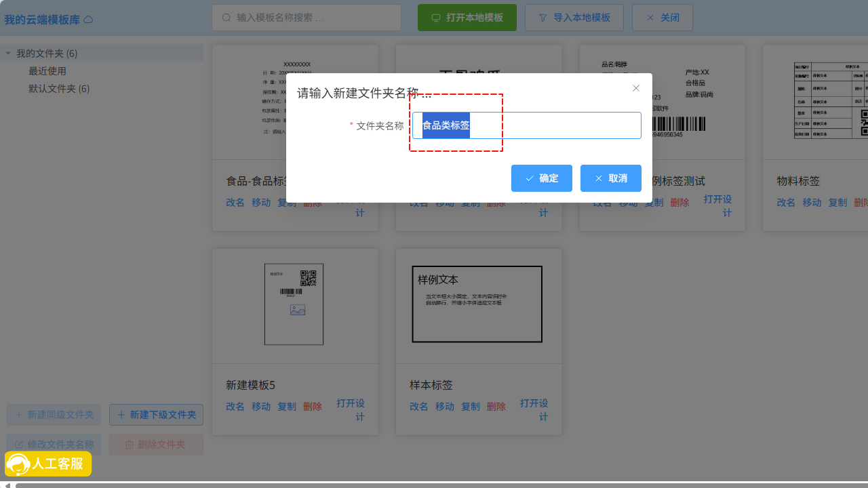The height and width of the screenshot is (488, 868).
Task: Click the X icon in 取消 button
Action: point(599,178)
